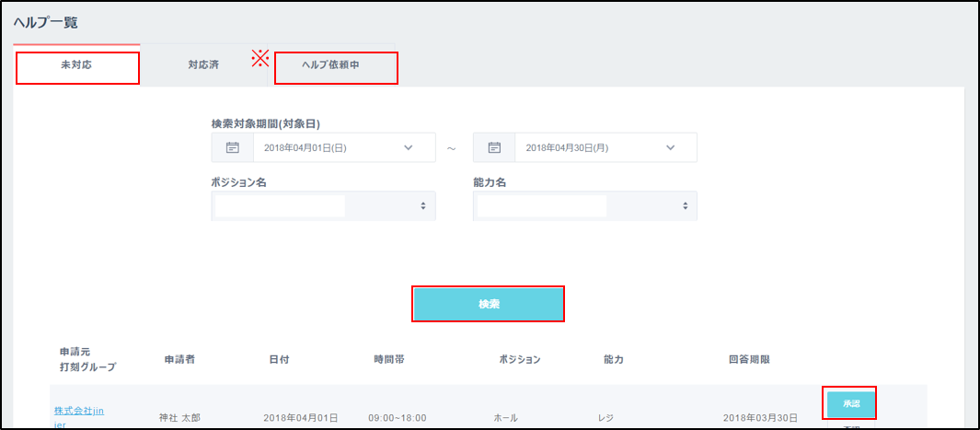The height and width of the screenshot is (430, 980).
Task: Click the 承認 approve button
Action: coord(850,402)
